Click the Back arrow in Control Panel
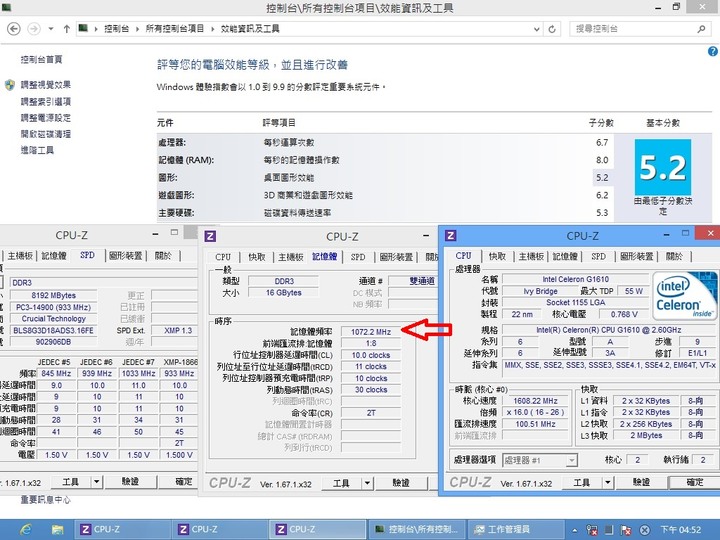The image size is (720, 540). 14,29
